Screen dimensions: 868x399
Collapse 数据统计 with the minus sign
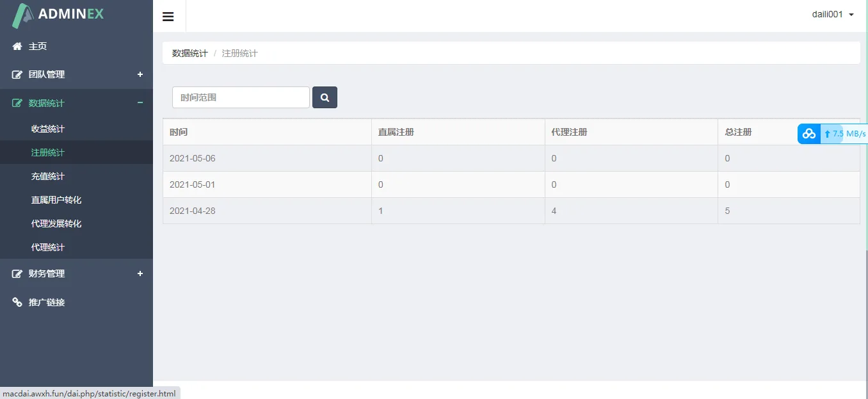[x=140, y=103]
